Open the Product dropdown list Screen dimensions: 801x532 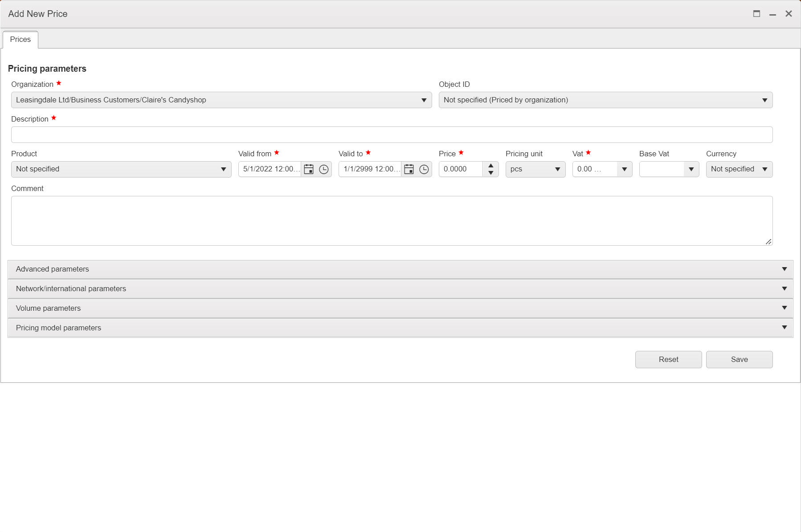point(223,169)
